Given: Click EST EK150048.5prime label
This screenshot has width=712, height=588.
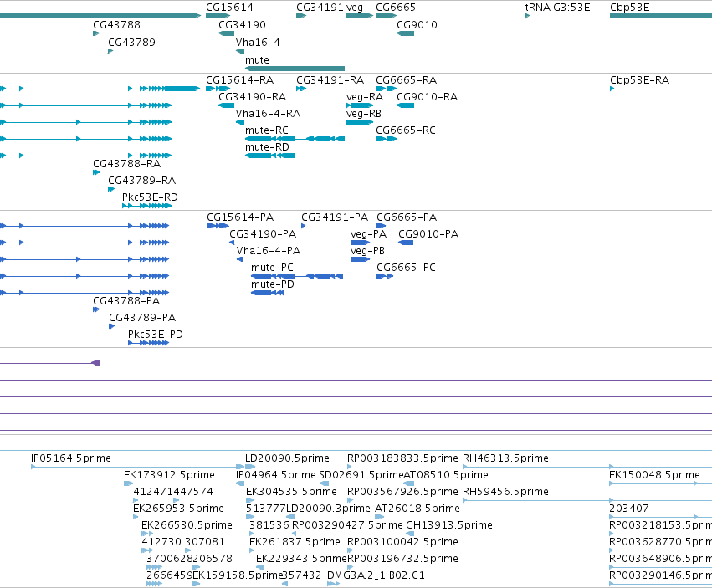Looking at the screenshot, I should [654, 475].
